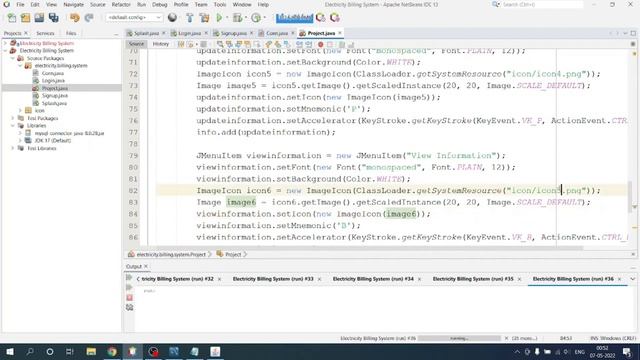The image size is (640, 360).
Task: Close the Projects panel tab
Action: point(26,33)
